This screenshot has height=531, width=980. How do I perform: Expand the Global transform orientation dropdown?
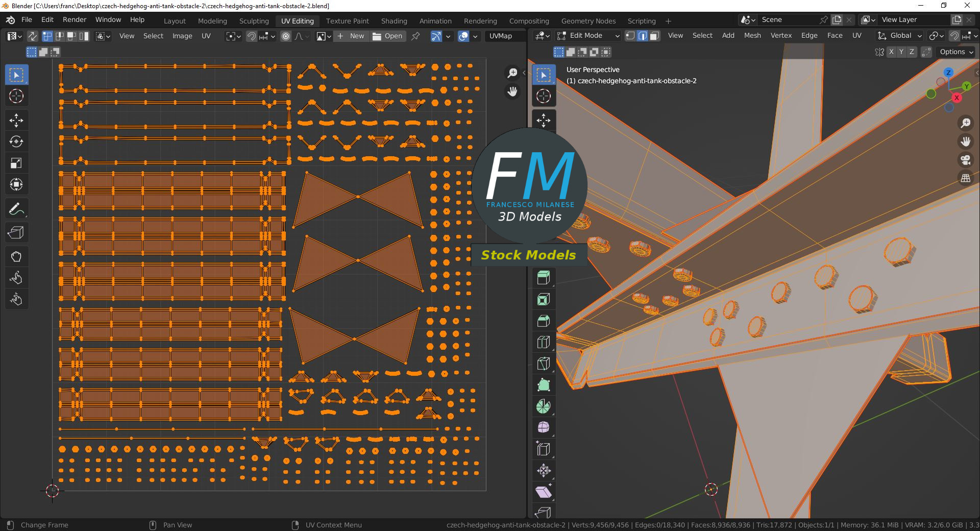pyautogui.click(x=900, y=36)
